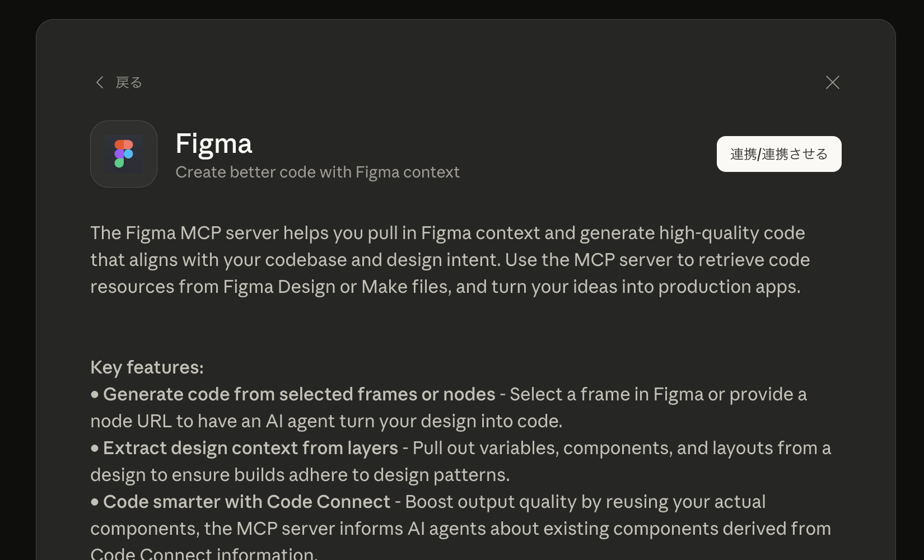Click 'Generate code from selected frames or nodes'
924x560 pixels.
[299, 394]
